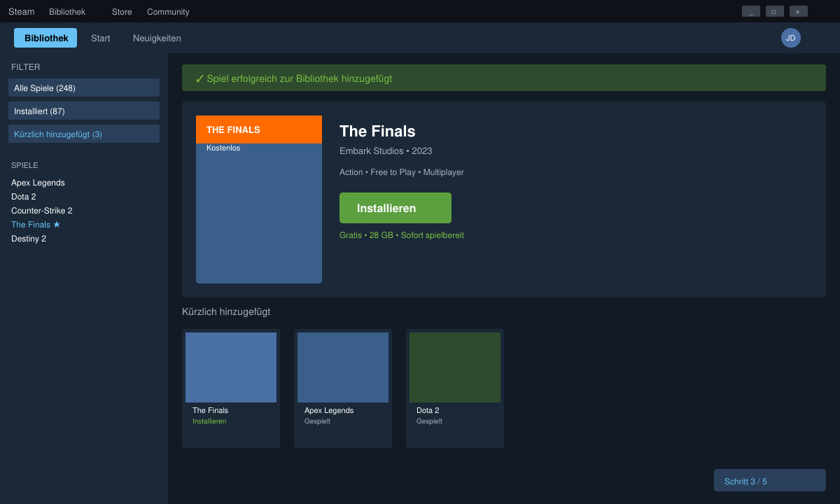Click 'Gespielt' status under Apex Legends card

click(317, 421)
